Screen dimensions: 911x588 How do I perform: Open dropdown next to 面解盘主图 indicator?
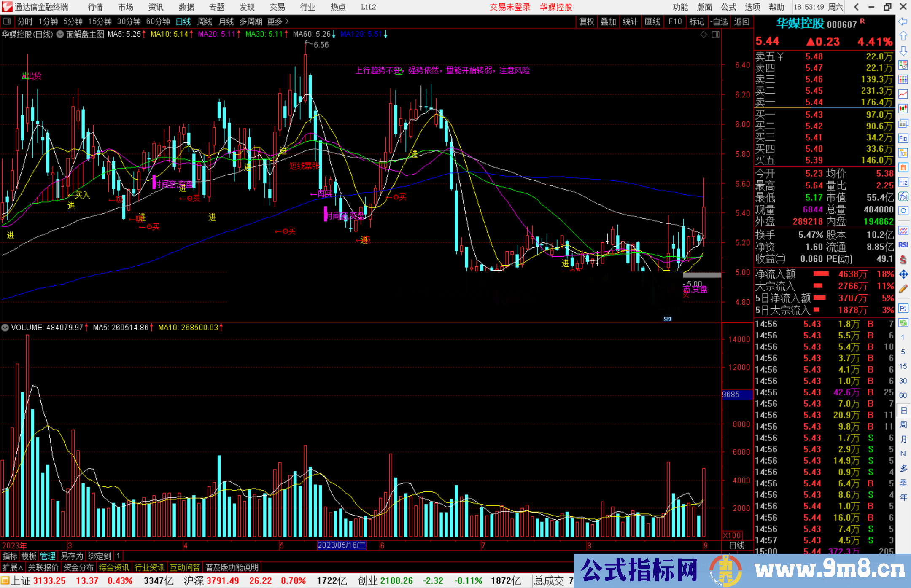click(60, 34)
